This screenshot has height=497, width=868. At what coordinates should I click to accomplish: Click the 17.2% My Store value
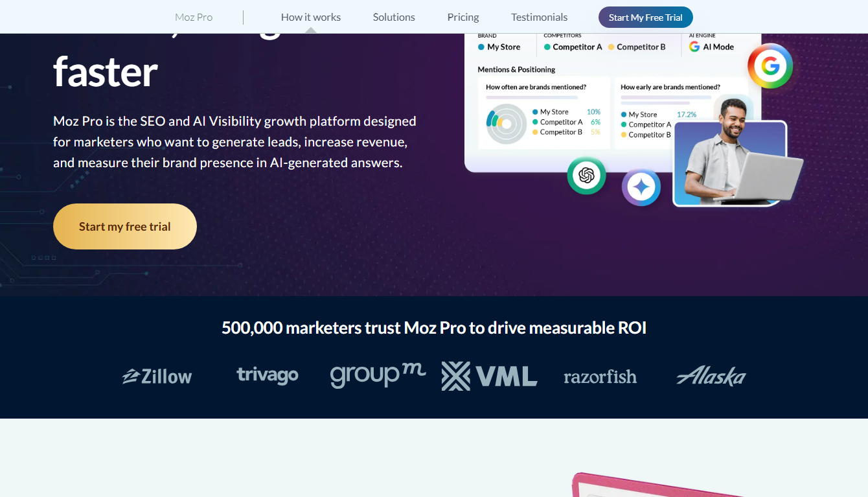click(687, 115)
